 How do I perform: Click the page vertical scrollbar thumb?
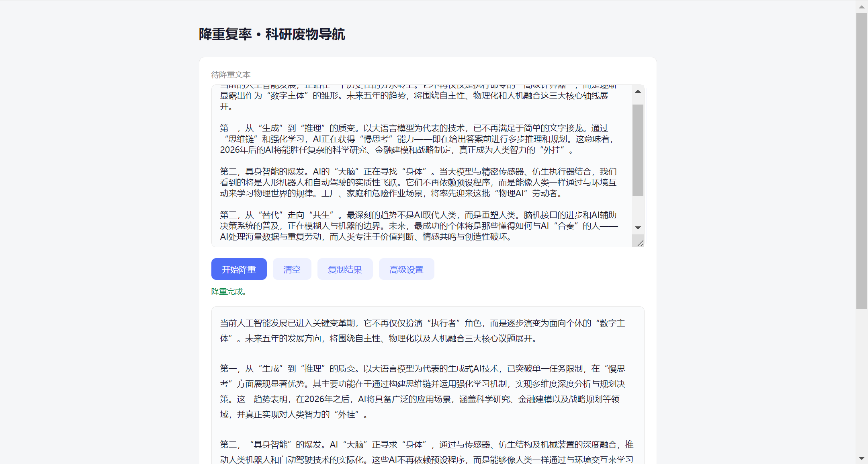(x=862, y=161)
